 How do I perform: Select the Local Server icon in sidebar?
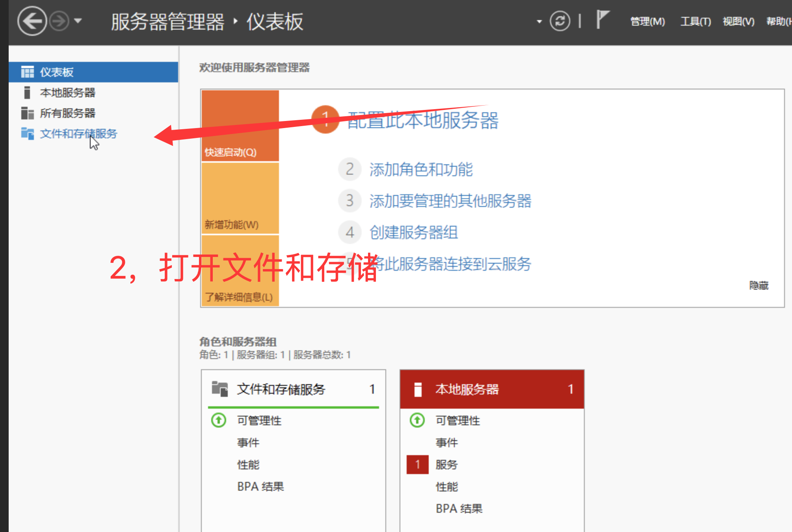click(27, 93)
